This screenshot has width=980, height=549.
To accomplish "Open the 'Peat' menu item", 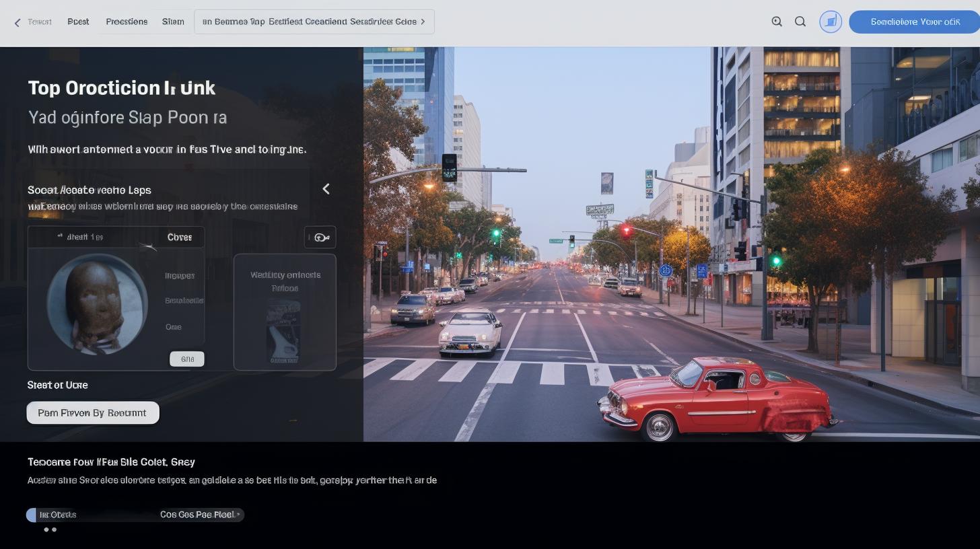I will (x=78, y=22).
